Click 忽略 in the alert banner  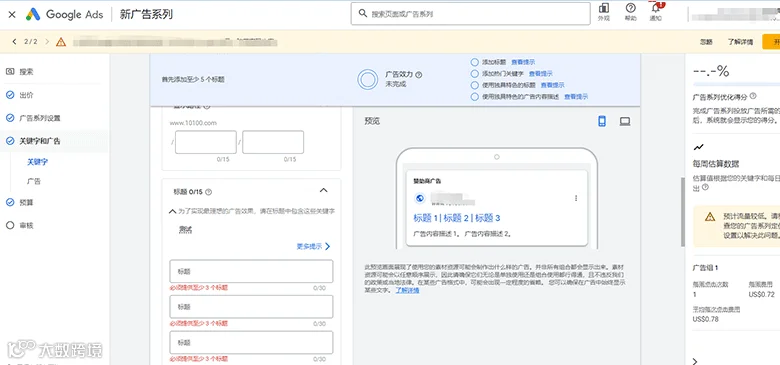click(x=706, y=42)
